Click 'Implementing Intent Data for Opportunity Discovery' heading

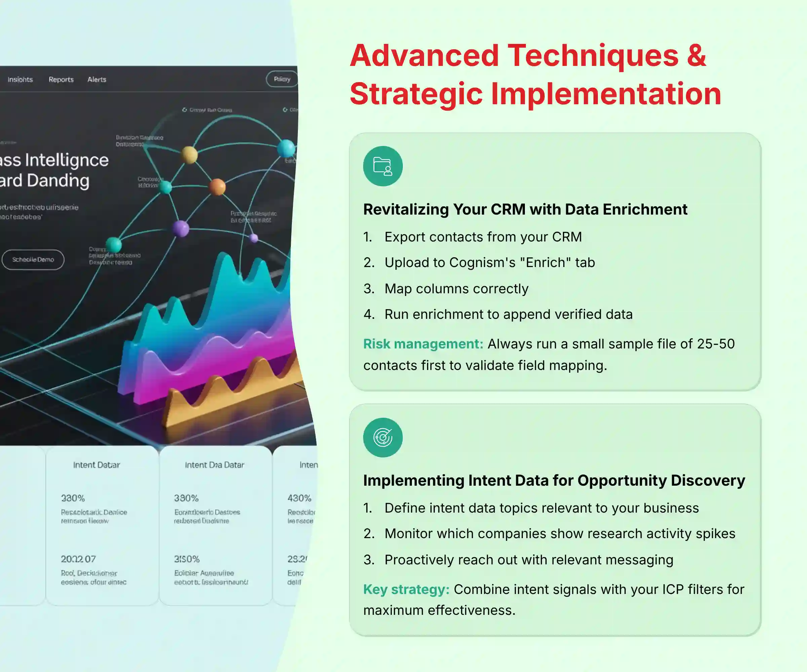point(554,481)
